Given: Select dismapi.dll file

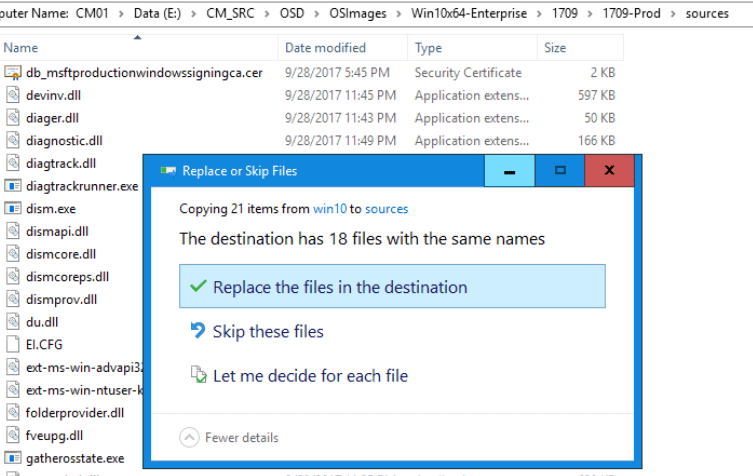Looking at the screenshot, I should point(57,232).
